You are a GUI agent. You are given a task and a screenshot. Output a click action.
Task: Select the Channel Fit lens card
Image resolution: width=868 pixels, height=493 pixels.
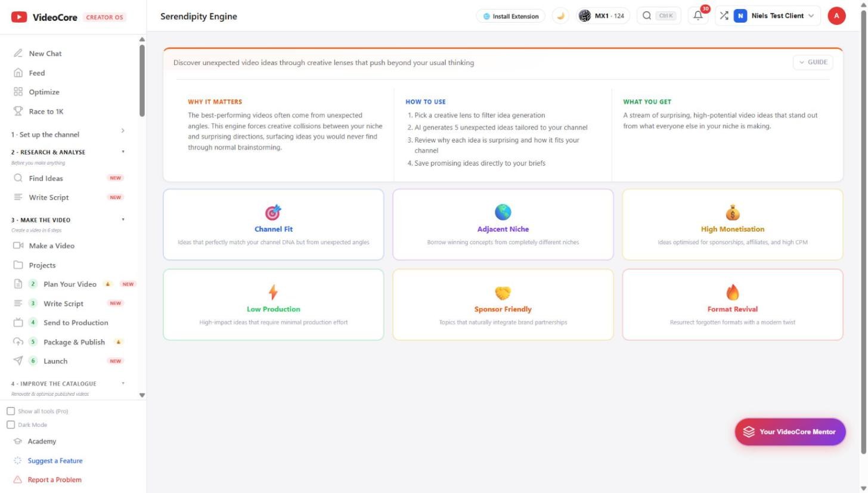click(274, 225)
